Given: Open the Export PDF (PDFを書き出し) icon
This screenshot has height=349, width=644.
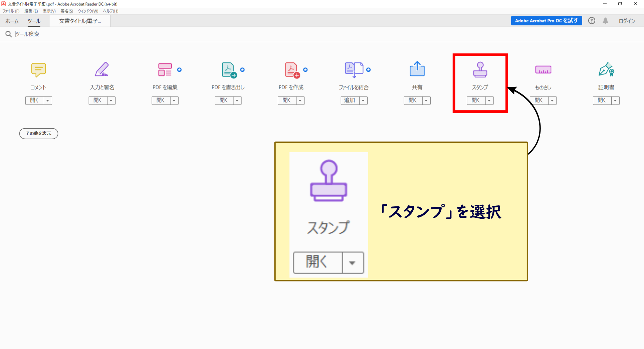Looking at the screenshot, I should (229, 70).
